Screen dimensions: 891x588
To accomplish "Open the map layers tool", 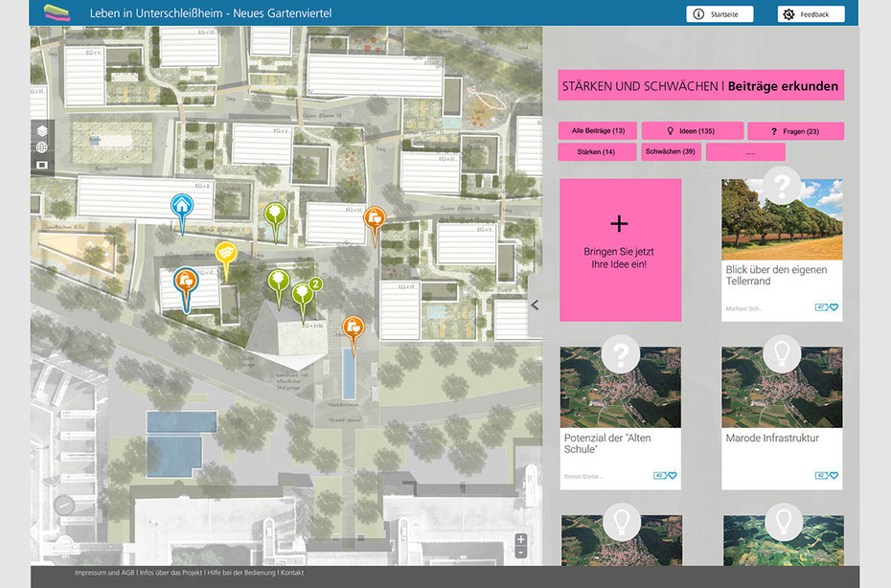I will coord(42,131).
